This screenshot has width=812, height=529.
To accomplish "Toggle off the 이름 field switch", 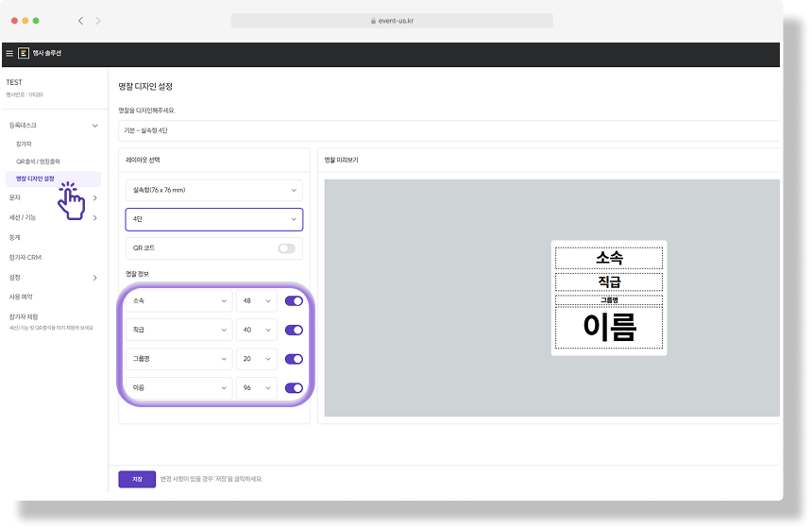I will point(294,387).
